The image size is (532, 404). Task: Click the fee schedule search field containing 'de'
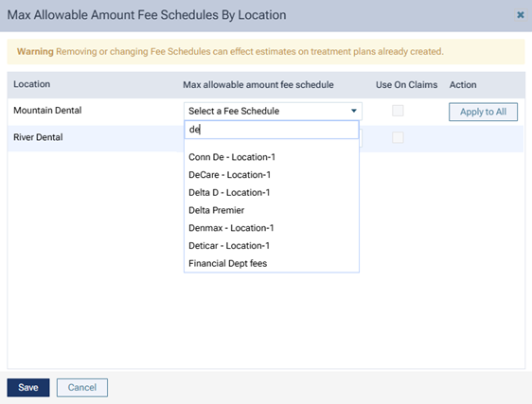[x=272, y=130]
